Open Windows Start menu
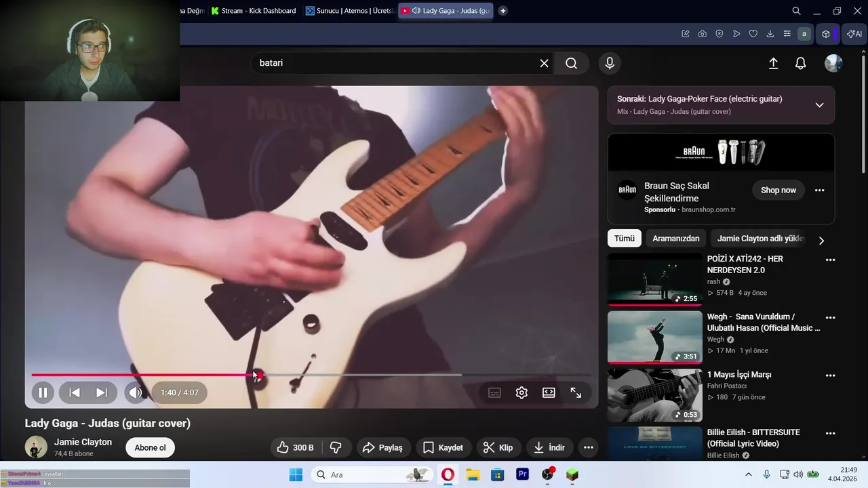The image size is (868, 488). coord(296,474)
